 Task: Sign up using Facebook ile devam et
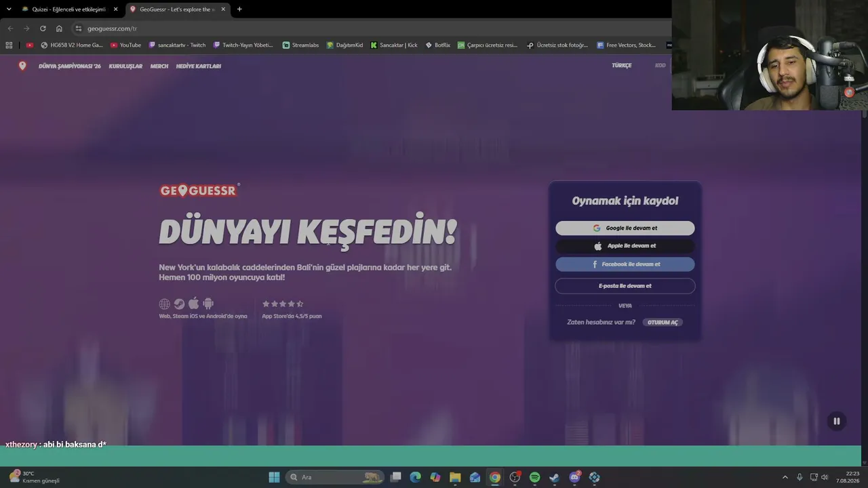click(x=625, y=264)
